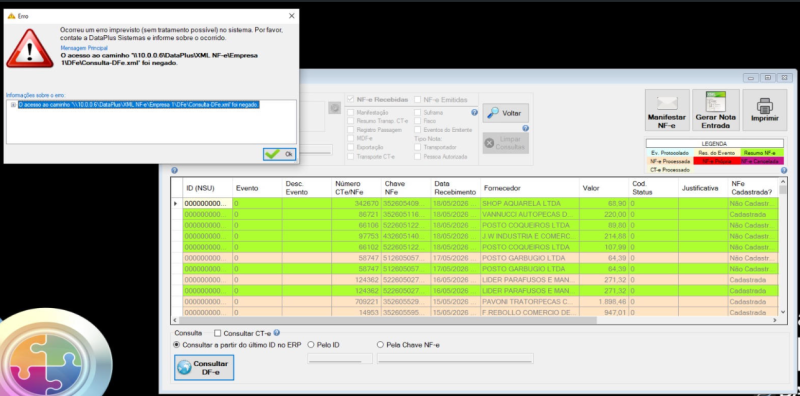Open help icon next to Consultar CT-e

point(277,333)
